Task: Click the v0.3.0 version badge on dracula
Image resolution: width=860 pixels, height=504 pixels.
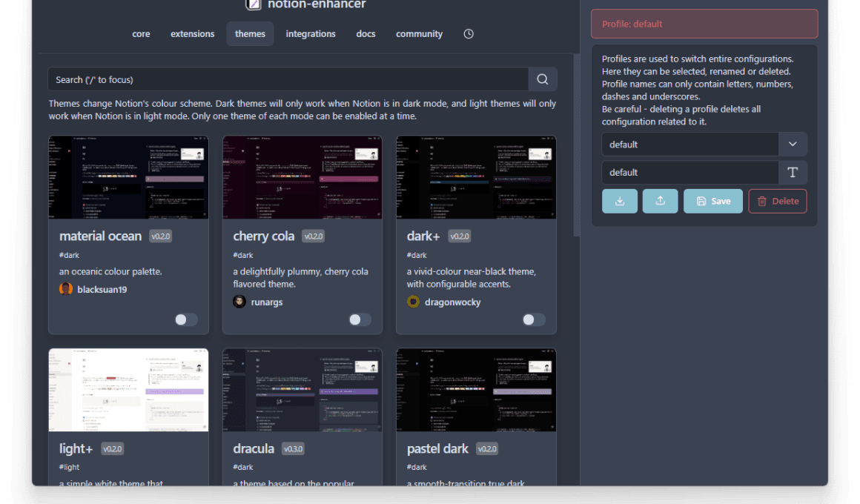Action: tap(294, 448)
